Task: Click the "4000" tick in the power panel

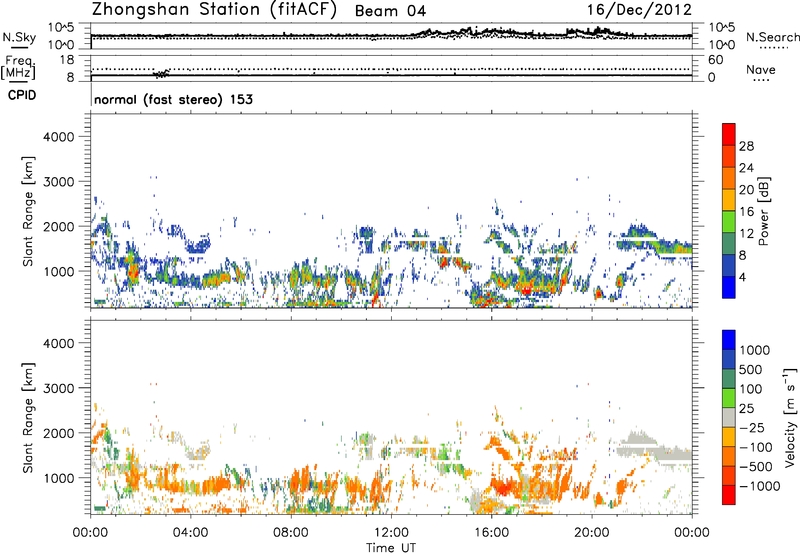Action: tap(59, 137)
